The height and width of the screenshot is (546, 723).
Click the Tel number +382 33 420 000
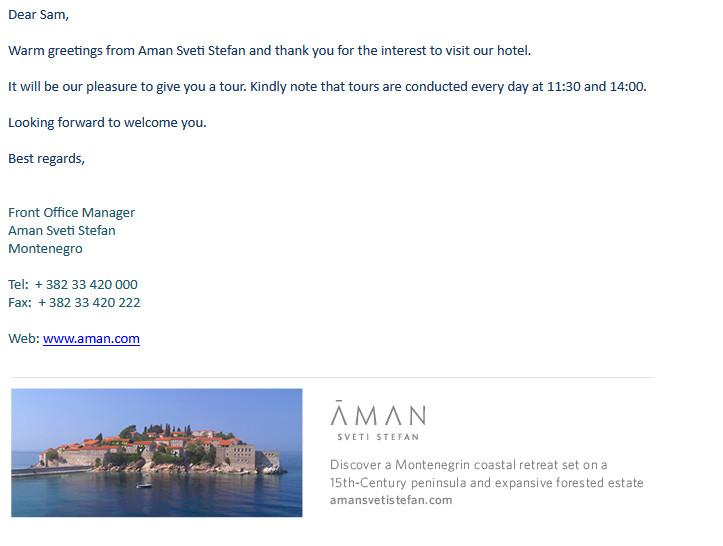pyautogui.click(x=86, y=285)
